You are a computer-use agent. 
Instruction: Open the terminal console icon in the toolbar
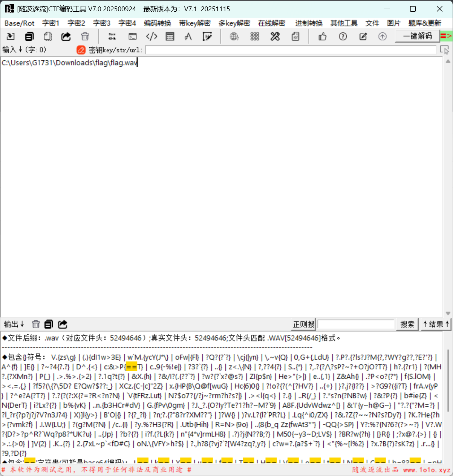[132, 37]
